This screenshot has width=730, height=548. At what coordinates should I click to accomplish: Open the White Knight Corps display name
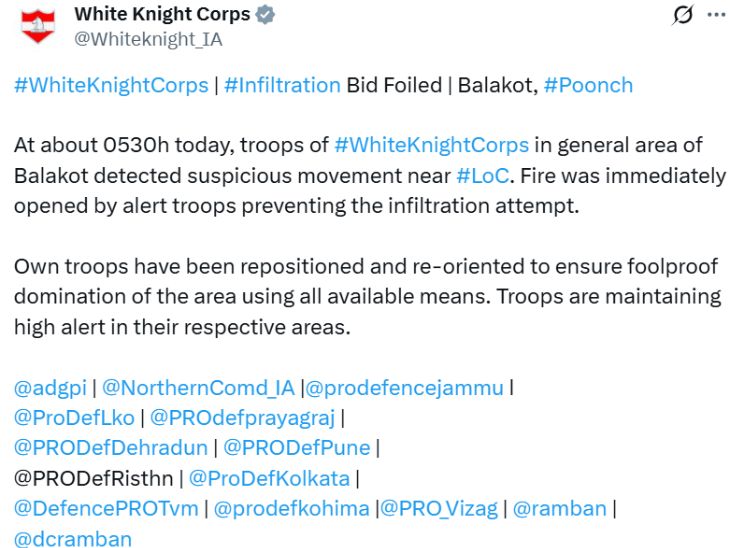coord(162,14)
